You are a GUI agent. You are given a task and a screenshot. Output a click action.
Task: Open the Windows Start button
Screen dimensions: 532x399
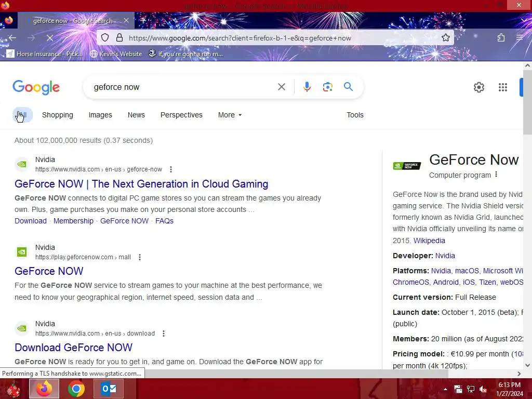pyautogui.click(x=14, y=389)
